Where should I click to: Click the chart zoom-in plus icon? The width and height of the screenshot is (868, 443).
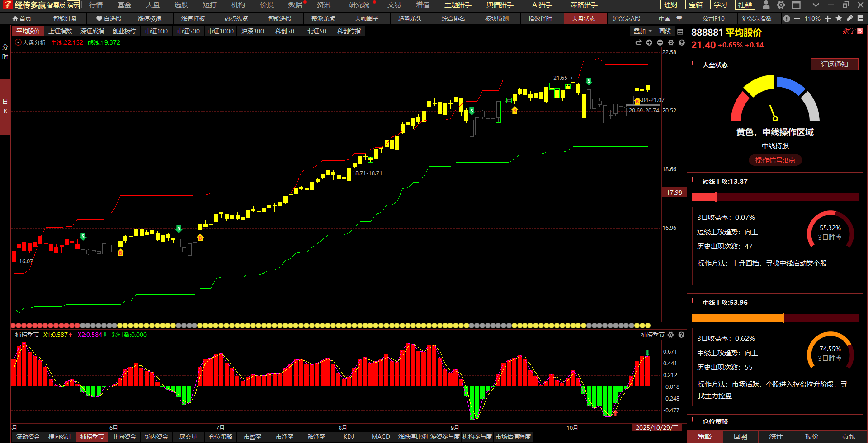(649, 42)
